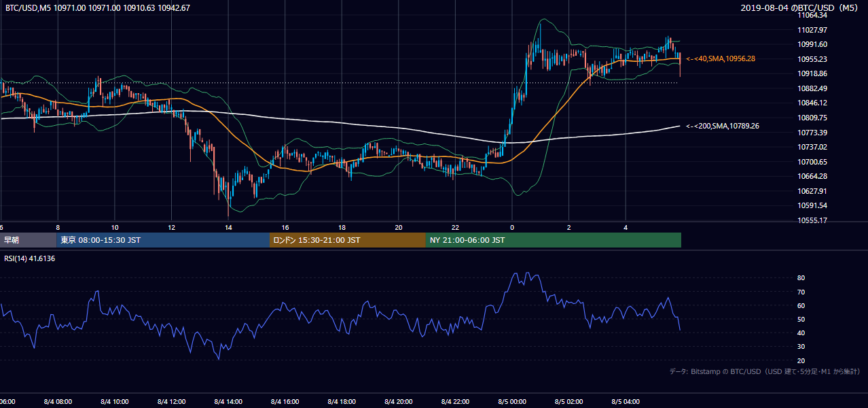Click RSI axis level 30

[x=801, y=346]
